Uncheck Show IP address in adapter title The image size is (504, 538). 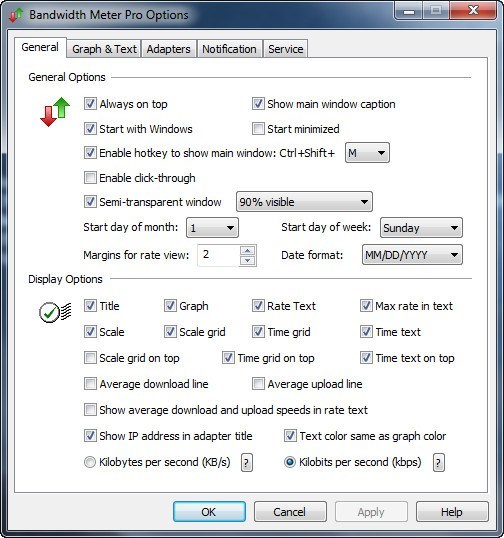(x=90, y=436)
